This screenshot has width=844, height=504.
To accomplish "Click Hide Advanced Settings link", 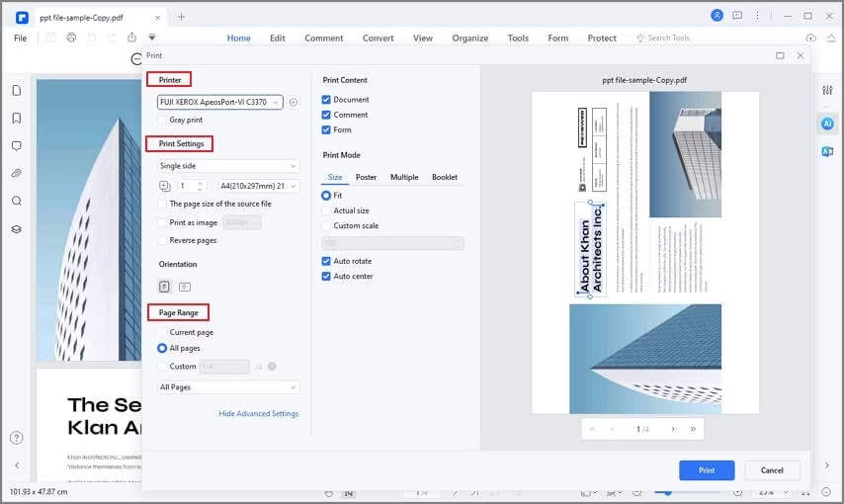I will [x=258, y=414].
